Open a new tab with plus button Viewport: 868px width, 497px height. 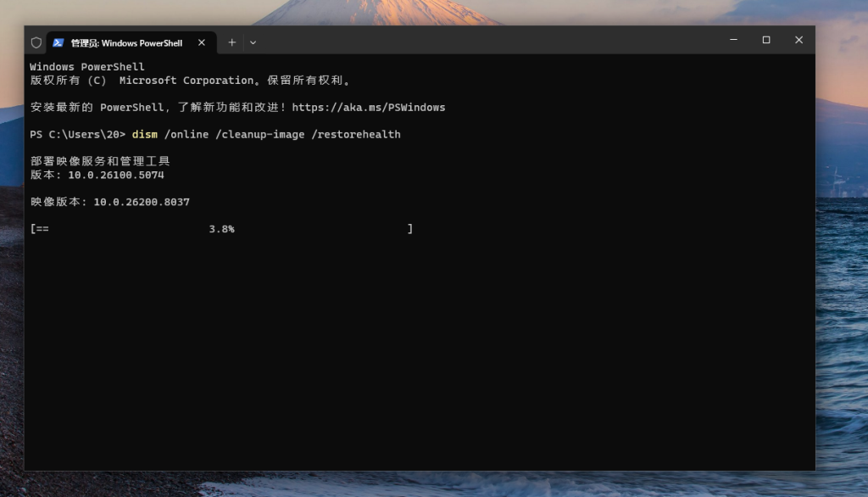click(x=232, y=42)
